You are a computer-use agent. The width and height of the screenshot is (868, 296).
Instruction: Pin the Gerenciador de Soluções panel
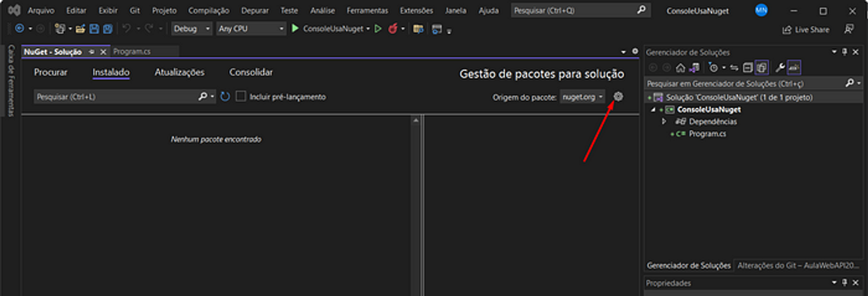(x=845, y=52)
